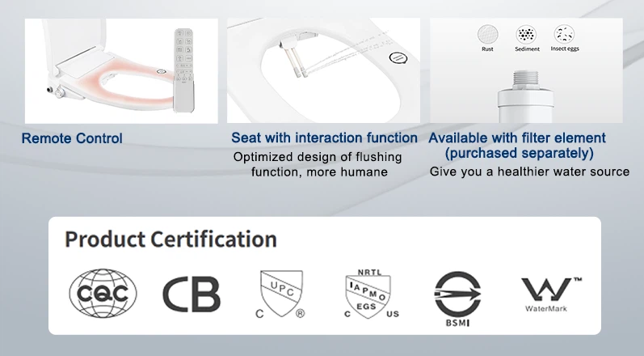Image resolution: width=644 pixels, height=356 pixels.
Task: Click the Insect eggs icon
Action: (564, 36)
